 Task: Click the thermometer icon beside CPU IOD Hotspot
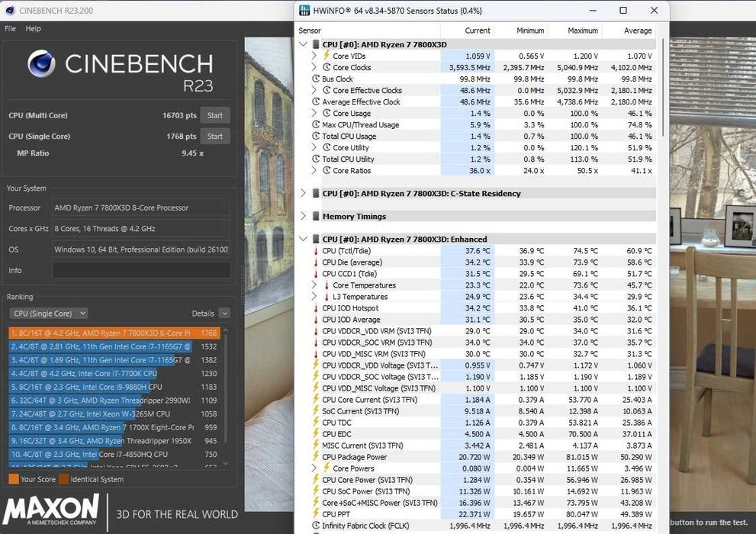coord(316,308)
